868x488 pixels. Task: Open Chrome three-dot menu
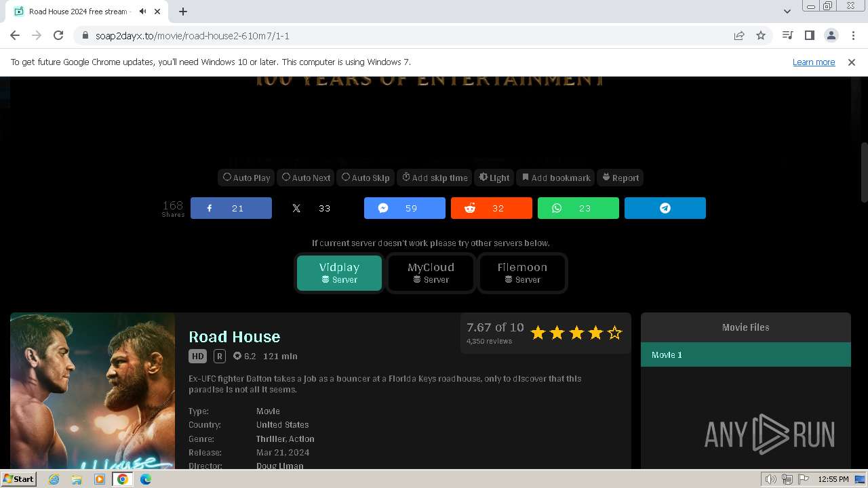tap(853, 35)
